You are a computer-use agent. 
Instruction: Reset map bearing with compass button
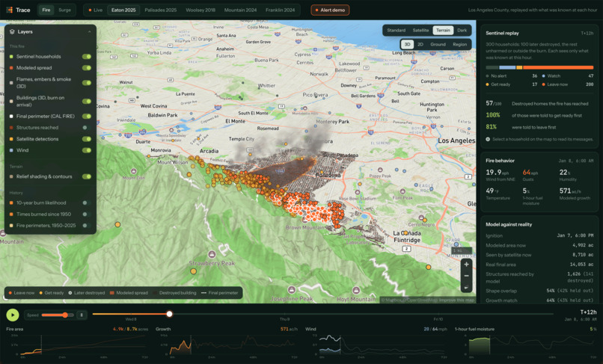[x=466, y=287]
